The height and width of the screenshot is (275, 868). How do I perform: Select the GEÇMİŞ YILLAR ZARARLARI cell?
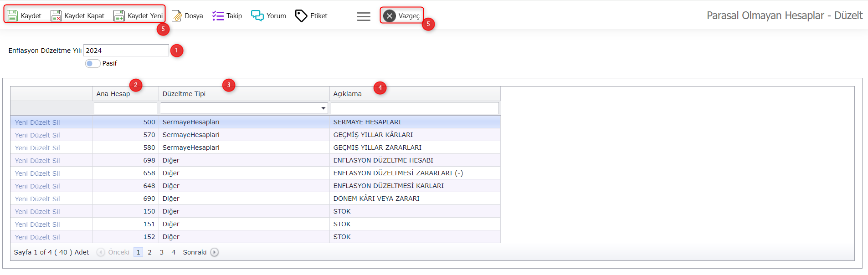(415, 148)
